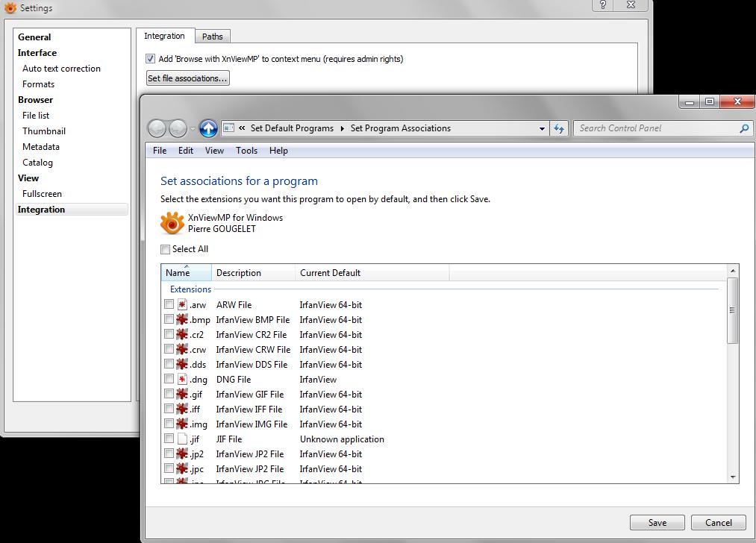Click the blue Up navigation arrow icon

tap(208, 128)
